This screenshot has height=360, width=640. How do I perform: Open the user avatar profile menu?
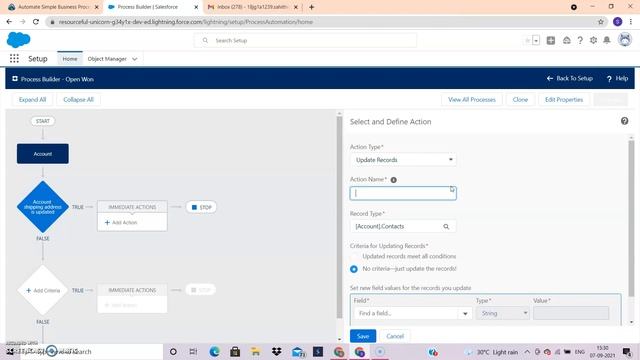point(625,40)
